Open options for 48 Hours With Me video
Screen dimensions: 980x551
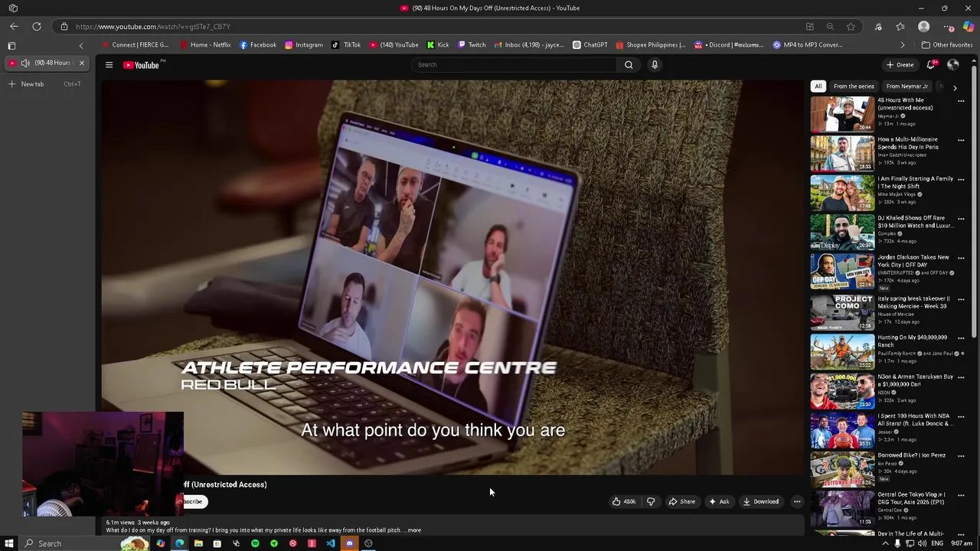pos(961,101)
